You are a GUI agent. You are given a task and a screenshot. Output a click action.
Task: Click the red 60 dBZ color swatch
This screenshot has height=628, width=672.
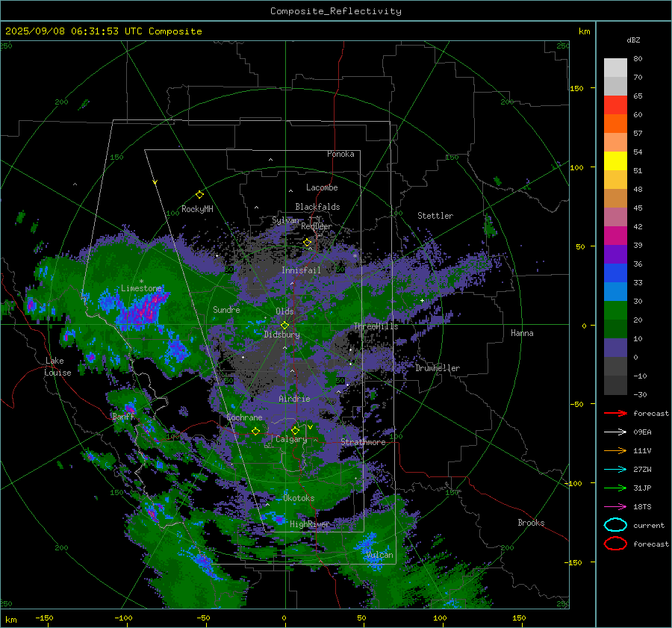[615, 105]
